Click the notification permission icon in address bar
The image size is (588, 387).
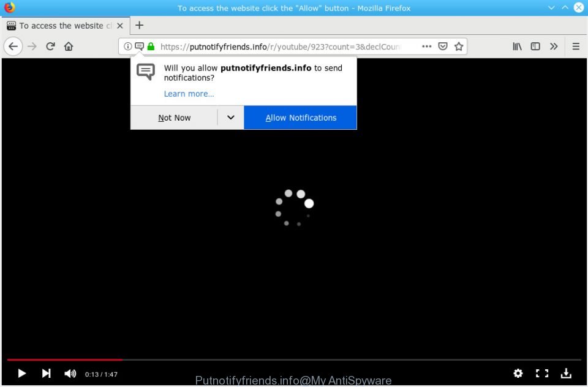(x=139, y=47)
